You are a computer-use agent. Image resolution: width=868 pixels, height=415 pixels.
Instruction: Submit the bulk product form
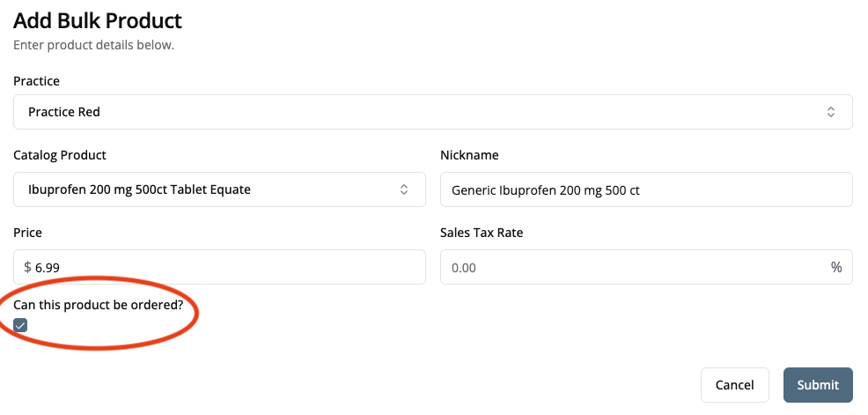pos(817,385)
